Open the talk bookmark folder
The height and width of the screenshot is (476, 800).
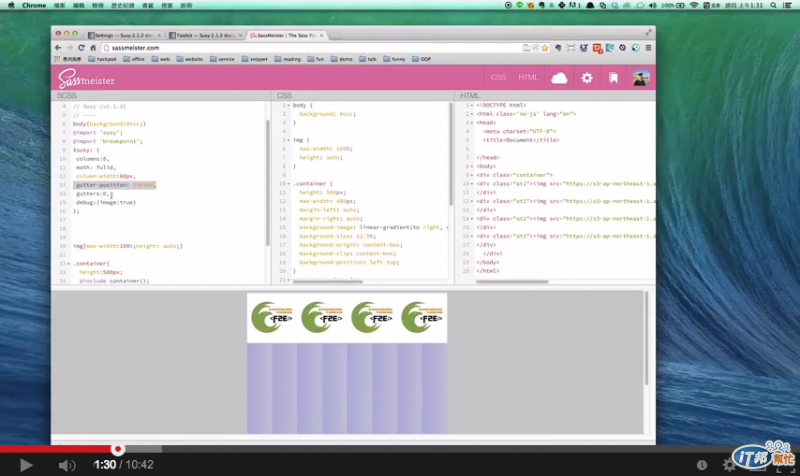coord(368,59)
